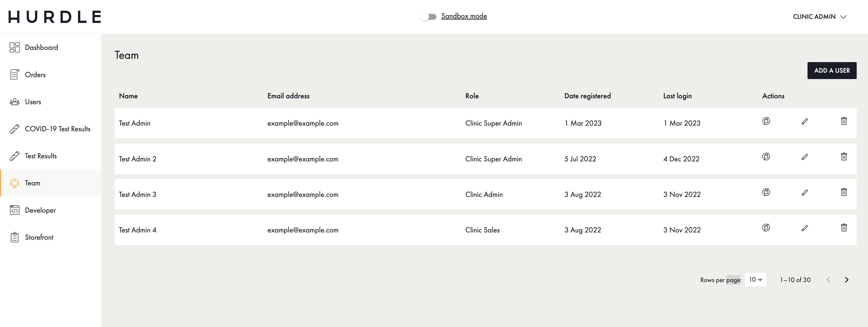868x327 pixels.
Task: Open Dashboard from the sidebar icon
Action: pyautogui.click(x=15, y=48)
